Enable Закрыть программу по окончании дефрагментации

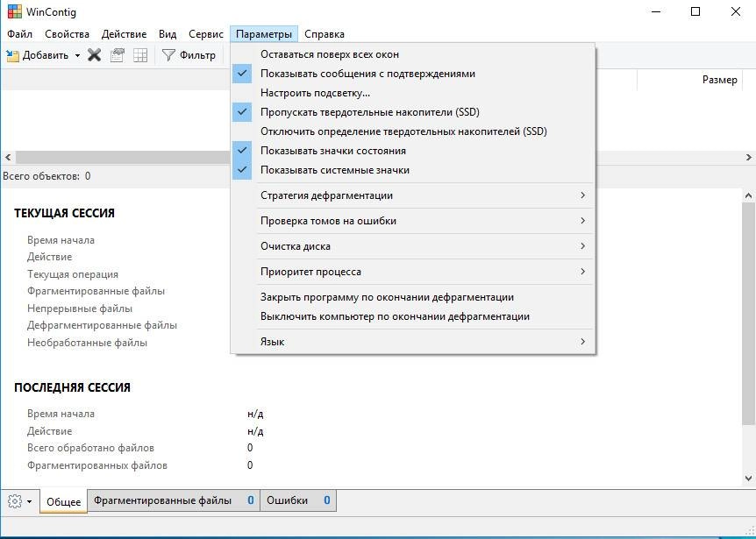[x=413, y=297]
